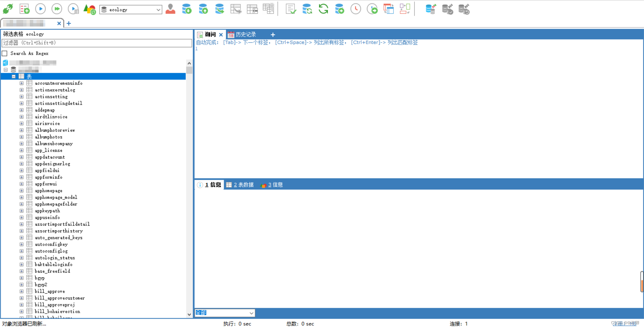The image size is (644, 328).
Task: Select the assortimporthistory table
Action: coord(59,231)
